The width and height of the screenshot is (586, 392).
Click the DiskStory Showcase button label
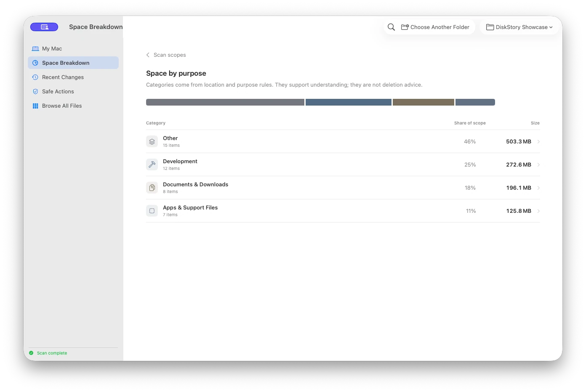click(522, 27)
